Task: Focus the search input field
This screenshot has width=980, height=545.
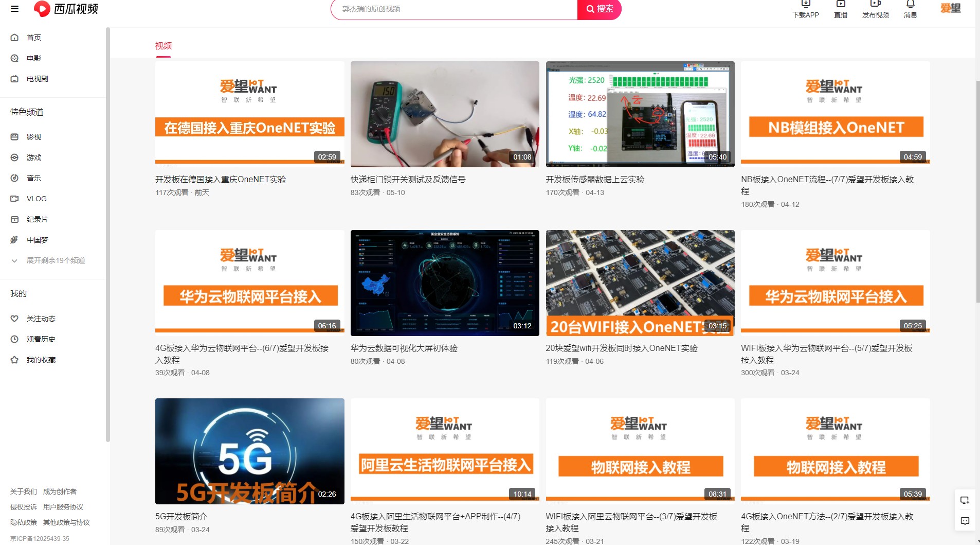Action: (455, 9)
